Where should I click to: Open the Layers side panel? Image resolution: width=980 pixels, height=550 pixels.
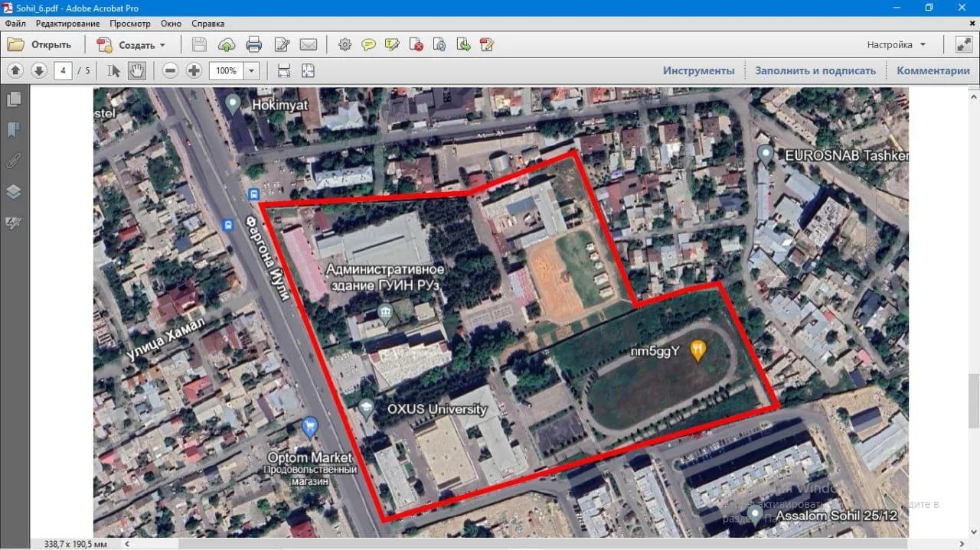tap(14, 192)
